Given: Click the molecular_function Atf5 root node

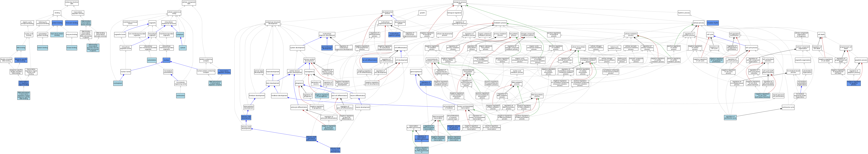Looking at the screenshot, I should coord(72,3).
